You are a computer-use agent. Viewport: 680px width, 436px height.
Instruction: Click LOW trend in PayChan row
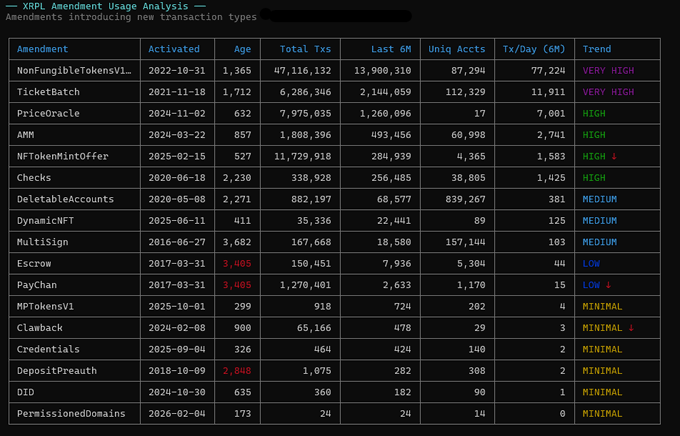point(591,285)
